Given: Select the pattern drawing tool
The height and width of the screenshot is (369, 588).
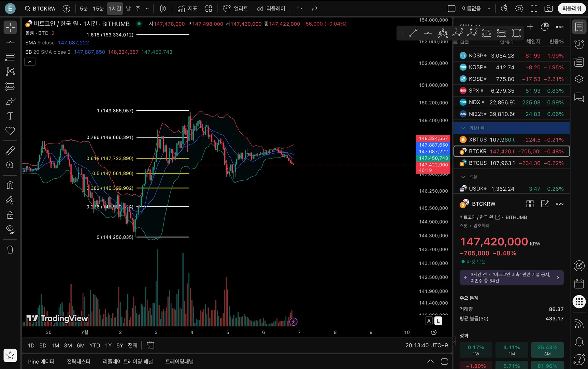Looking at the screenshot, I should pyautogui.click(x=10, y=71).
